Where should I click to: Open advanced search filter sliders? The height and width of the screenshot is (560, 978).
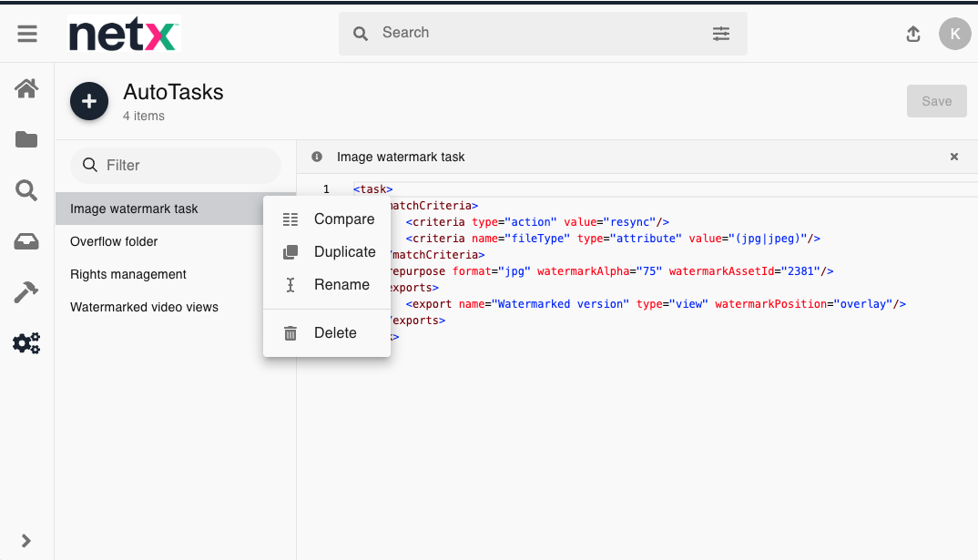[721, 34]
